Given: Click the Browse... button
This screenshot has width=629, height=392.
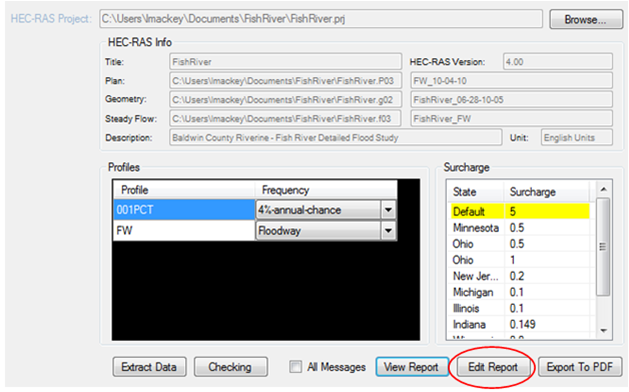Looking at the screenshot, I should pyautogui.click(x=586, y=19).
